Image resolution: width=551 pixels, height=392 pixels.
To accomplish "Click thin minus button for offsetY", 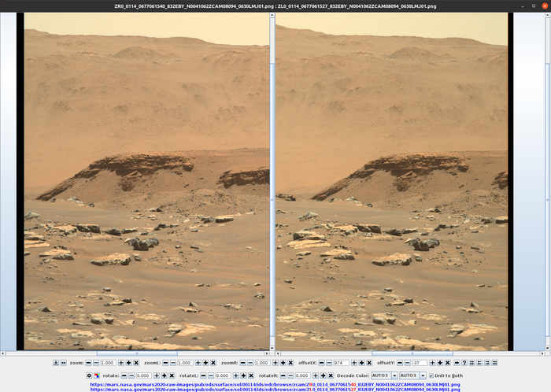I will pyautogui.click(x=407, y=363).
